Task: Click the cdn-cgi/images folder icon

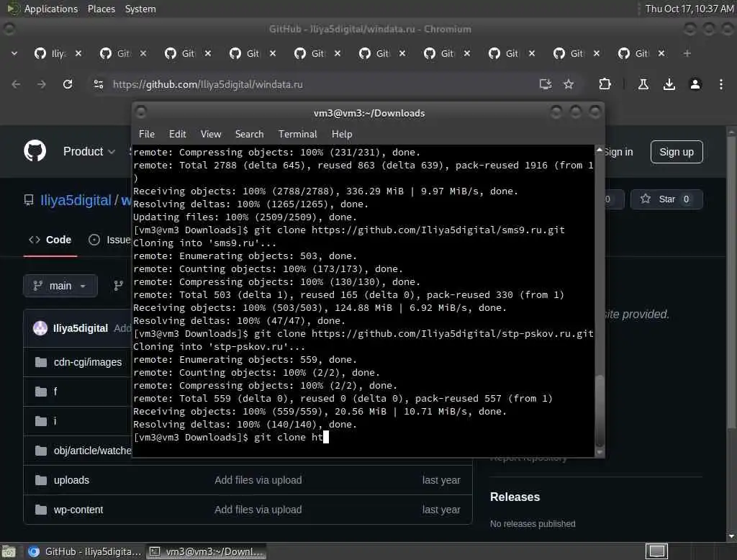Action: [x=41, y=362]
